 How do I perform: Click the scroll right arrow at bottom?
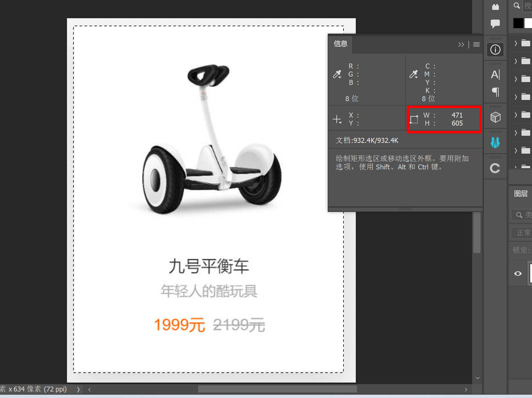point(466,389)
